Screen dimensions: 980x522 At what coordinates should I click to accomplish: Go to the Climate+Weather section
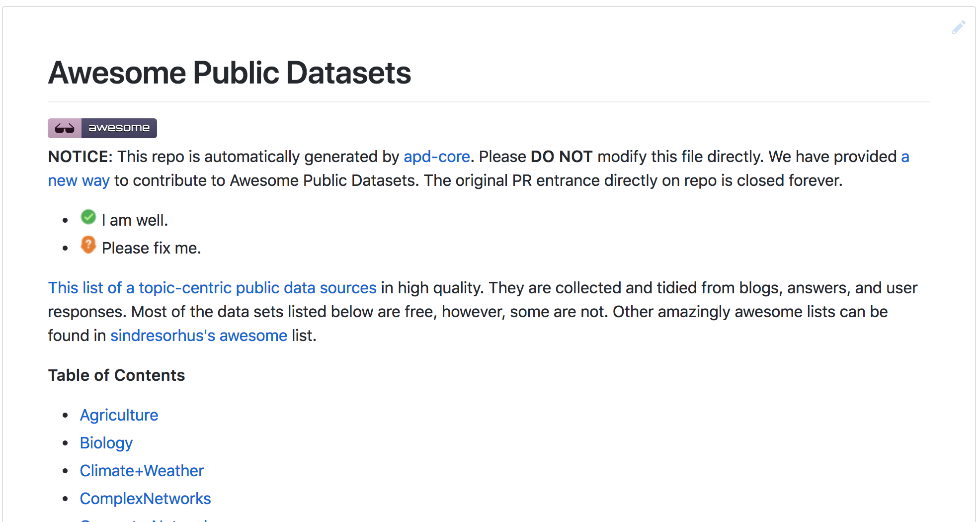pyautogui.click(x=142, y=471)
